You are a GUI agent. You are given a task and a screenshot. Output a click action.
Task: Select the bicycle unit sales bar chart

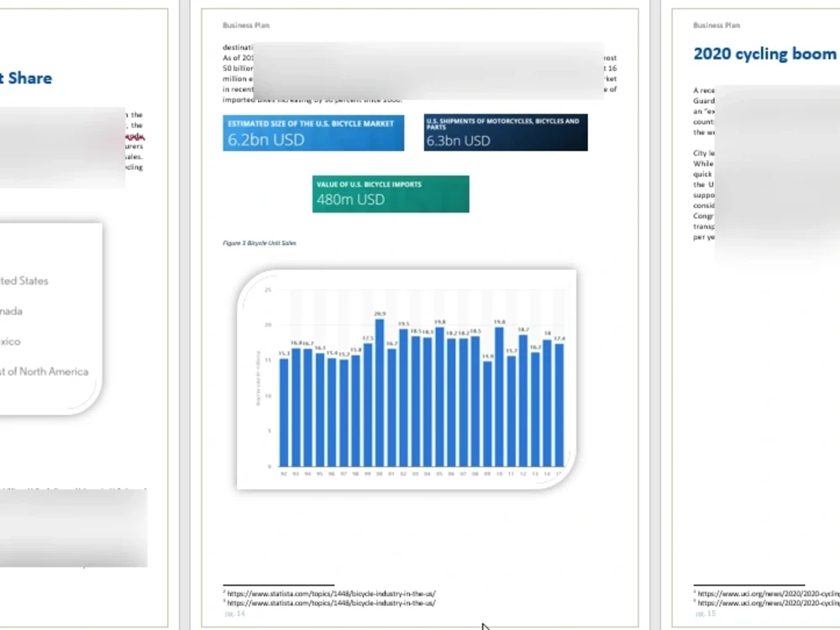[x=407, y=380]
